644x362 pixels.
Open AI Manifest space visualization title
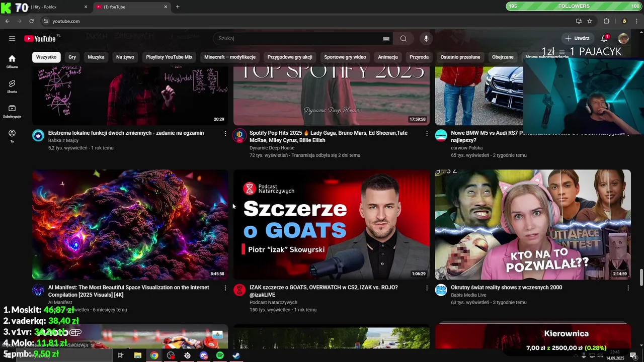(129, 291)
